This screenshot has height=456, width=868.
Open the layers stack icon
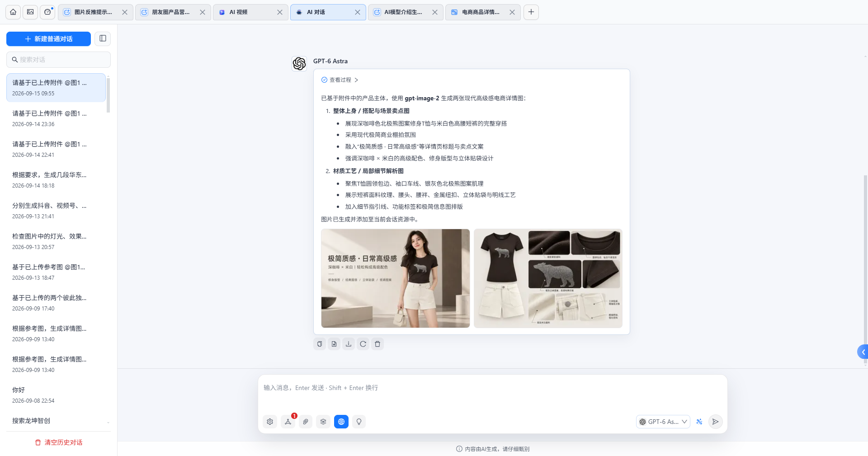(323, 422)
